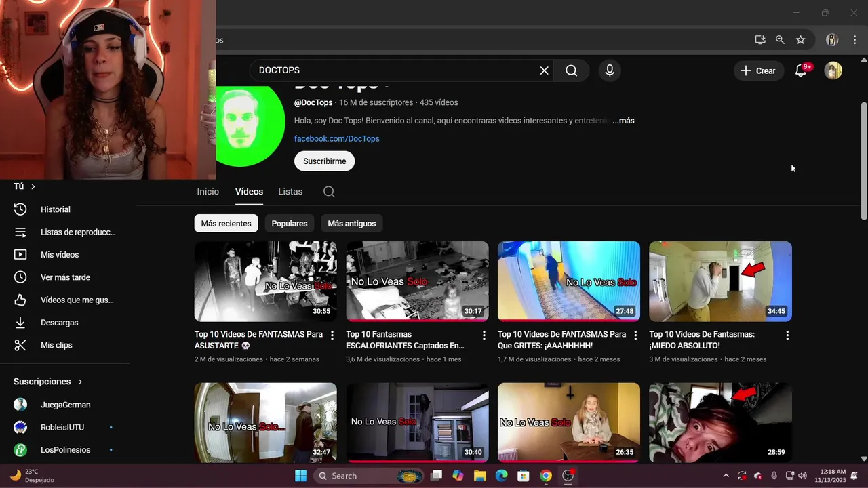Open the Listas tab

click(x=290, y=192)
